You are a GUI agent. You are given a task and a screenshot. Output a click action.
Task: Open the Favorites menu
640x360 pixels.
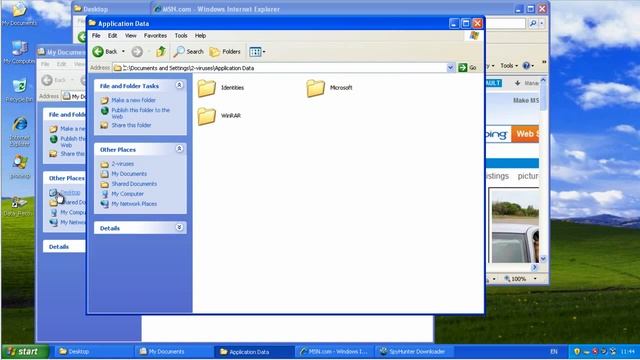(155, 36)
